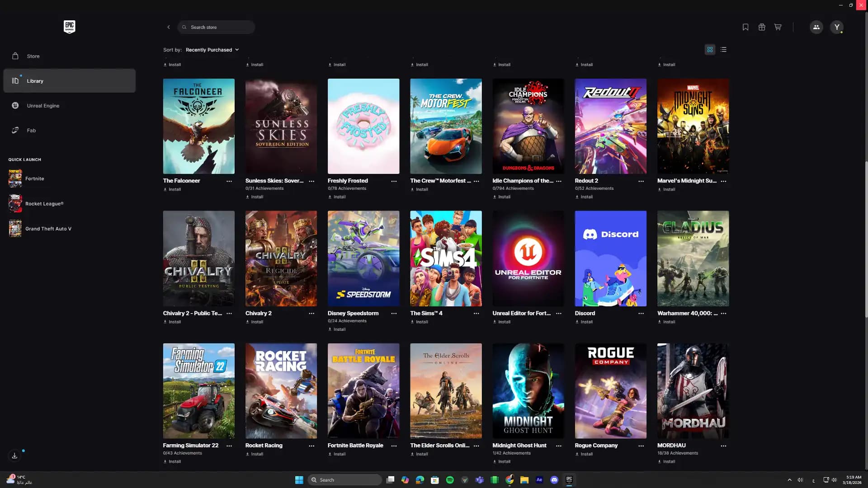Open options menu for Idle Champions
Screen dimensions: 868x488
click(559, 181)
